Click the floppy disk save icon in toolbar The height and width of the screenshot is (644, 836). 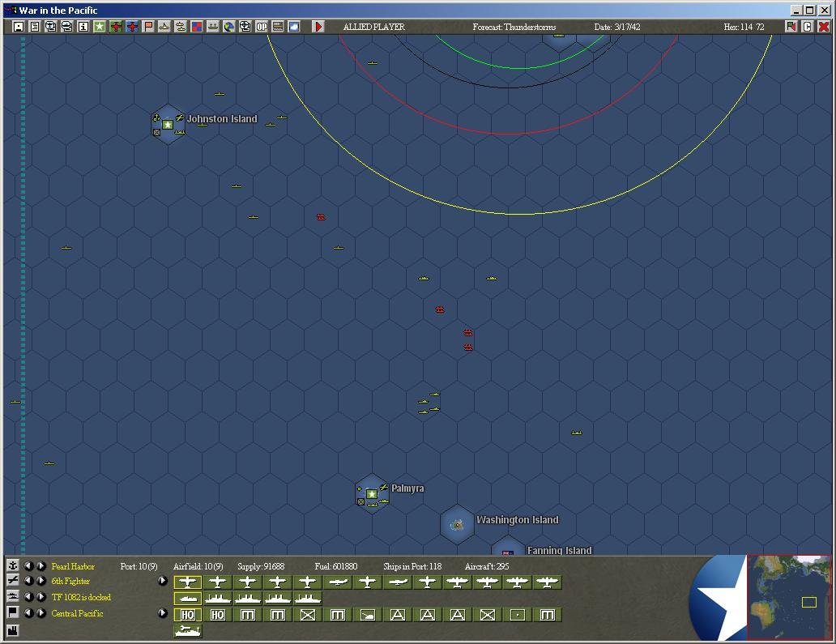(19, 27)
